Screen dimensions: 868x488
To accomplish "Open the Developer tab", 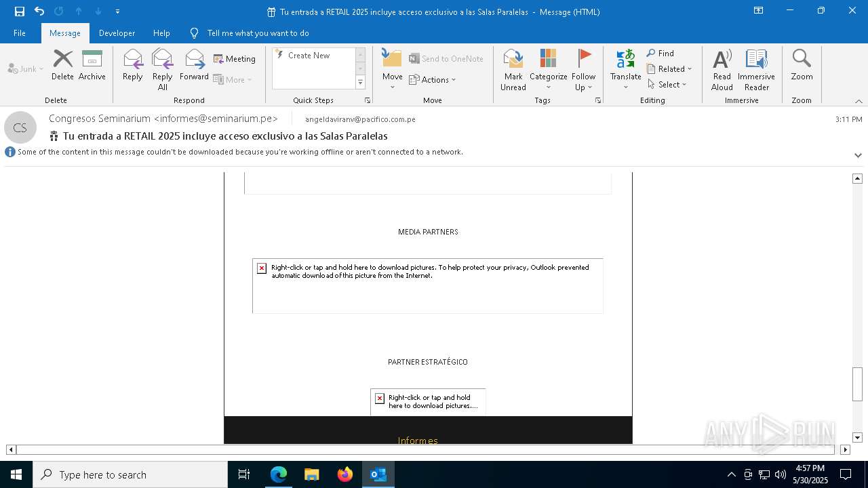I will [x=117, y=33].
